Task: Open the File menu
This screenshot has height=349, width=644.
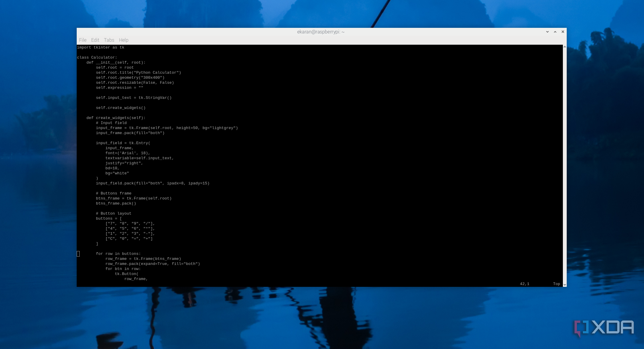Action: [x=83, y=40]
